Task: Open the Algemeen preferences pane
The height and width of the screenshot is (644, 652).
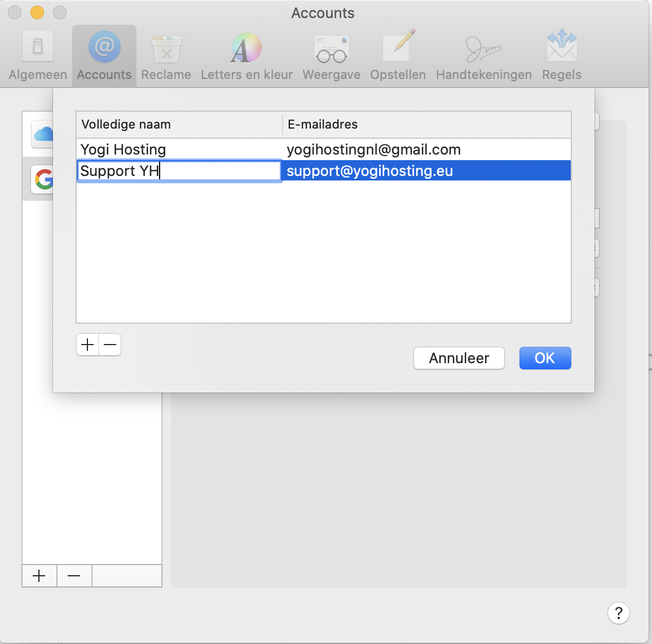Action: point(38,56)
